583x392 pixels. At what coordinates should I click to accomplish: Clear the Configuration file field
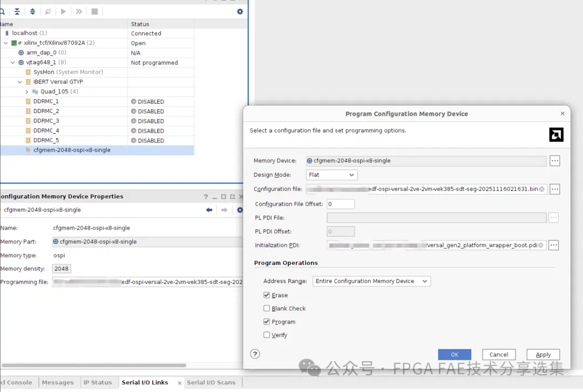[x=542, y=189]
